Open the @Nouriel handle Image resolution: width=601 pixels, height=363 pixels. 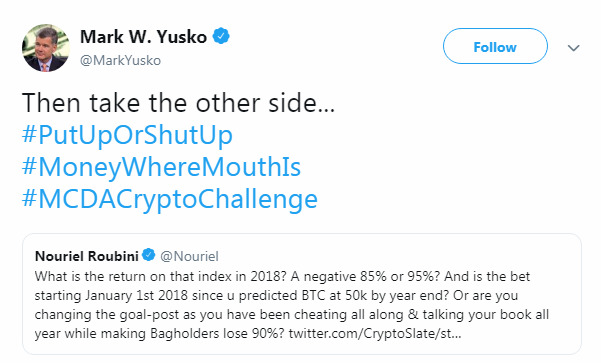tap(189, 256)
